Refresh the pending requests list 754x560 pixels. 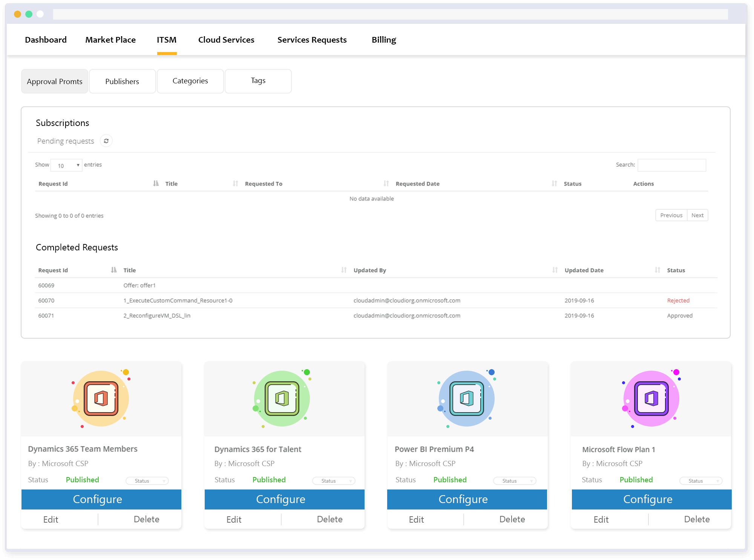106,141
